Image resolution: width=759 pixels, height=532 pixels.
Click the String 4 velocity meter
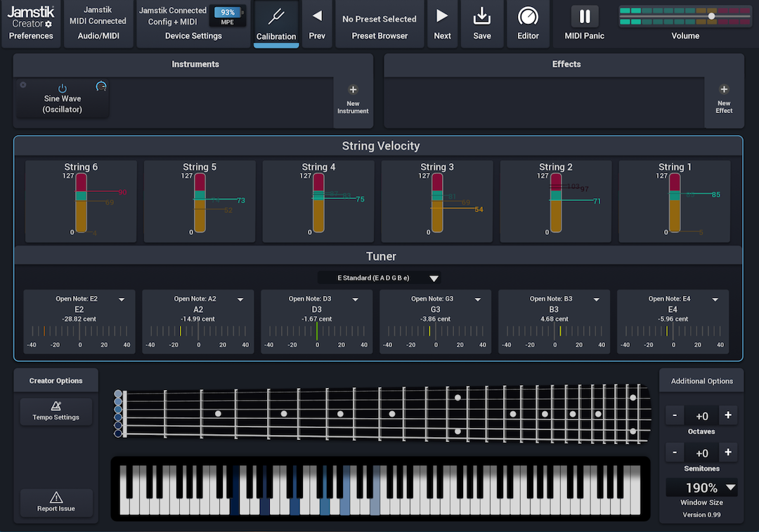point(318,203)
